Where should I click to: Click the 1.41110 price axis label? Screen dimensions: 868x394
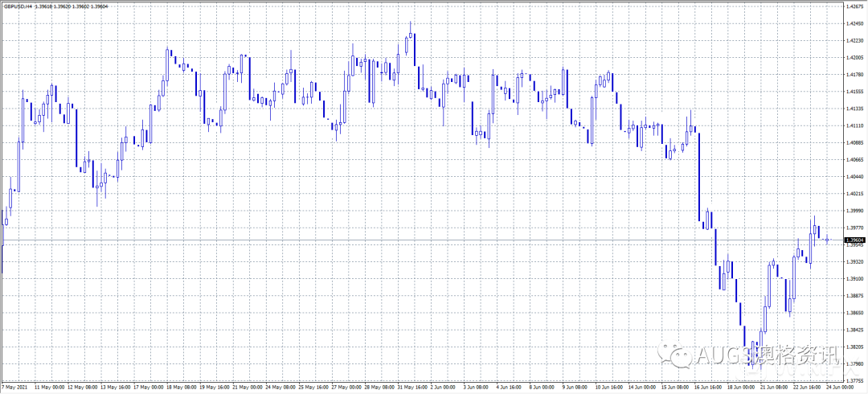tap(854, 125)
